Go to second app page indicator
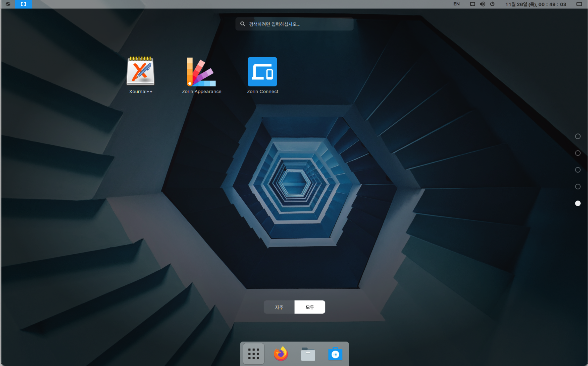Image resolution: width=588 pixels, height=366 pixels. pos(578,153)
